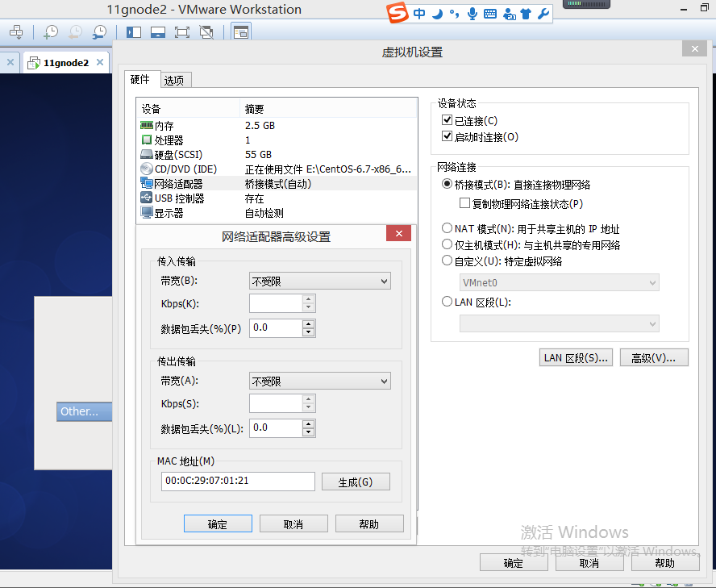The width and height of the screenshot is (716, 588).
Task: Open Sogou skin shirt icon
Action: tap(526, 14)
